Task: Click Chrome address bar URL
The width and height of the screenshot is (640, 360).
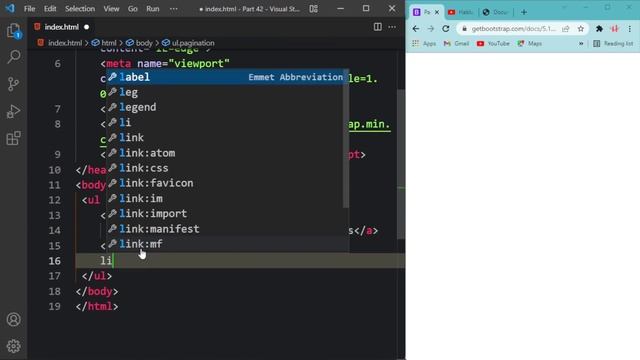Action: click(513, 29)
